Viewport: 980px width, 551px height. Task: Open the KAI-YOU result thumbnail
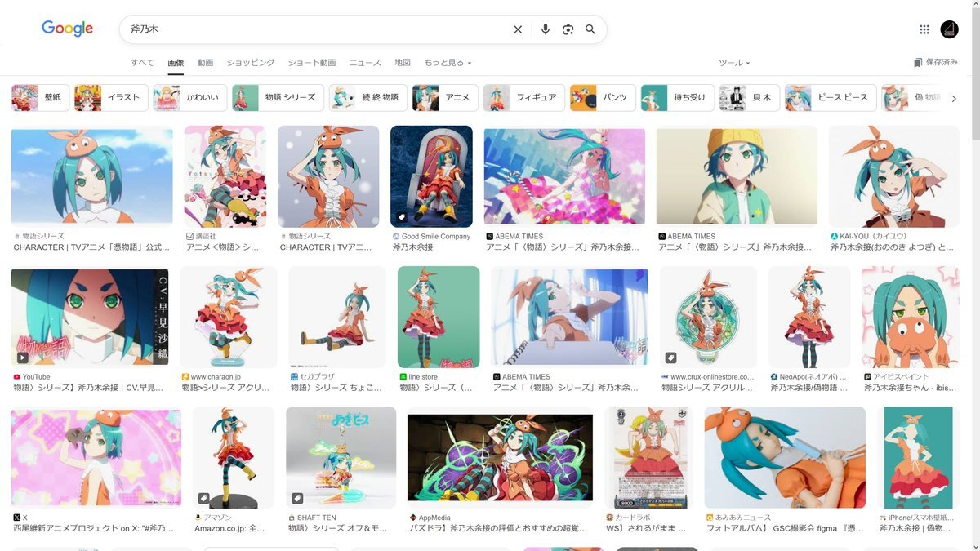[894, 176]
